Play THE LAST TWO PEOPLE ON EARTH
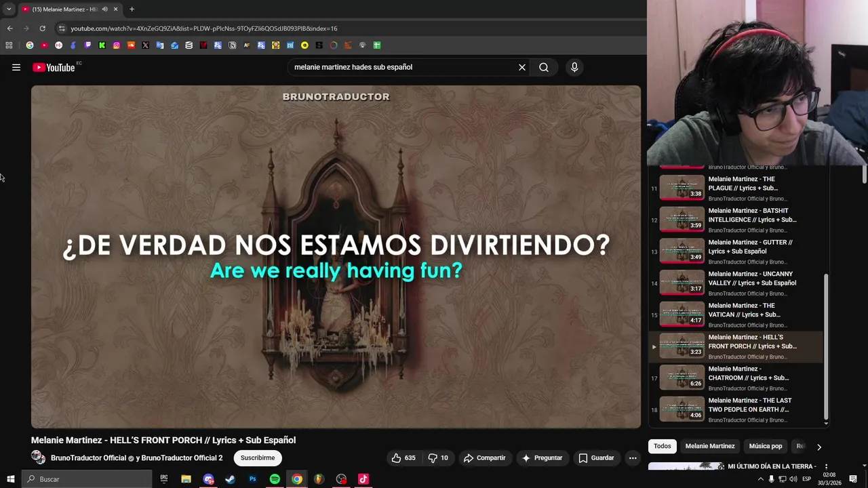The image size is (868, 488). 736,409
